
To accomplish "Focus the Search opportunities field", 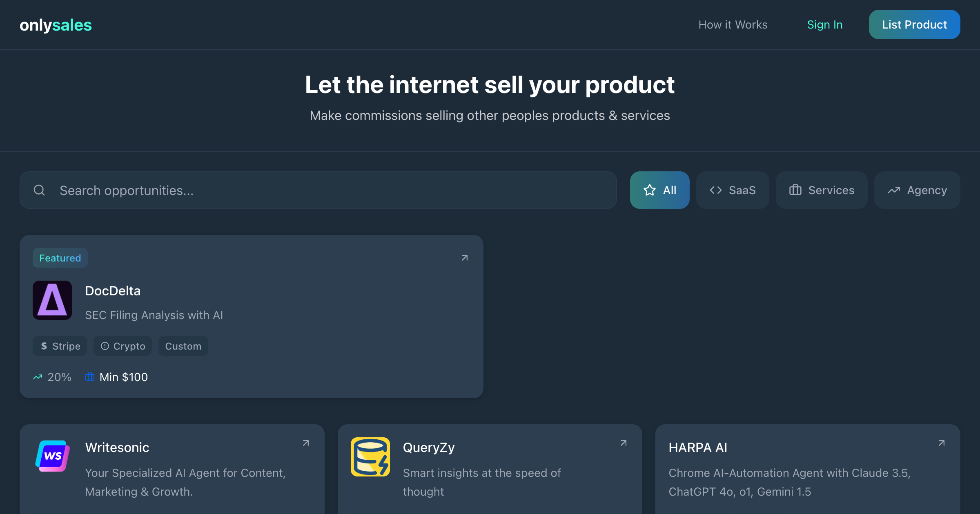I will pos(318,190).
